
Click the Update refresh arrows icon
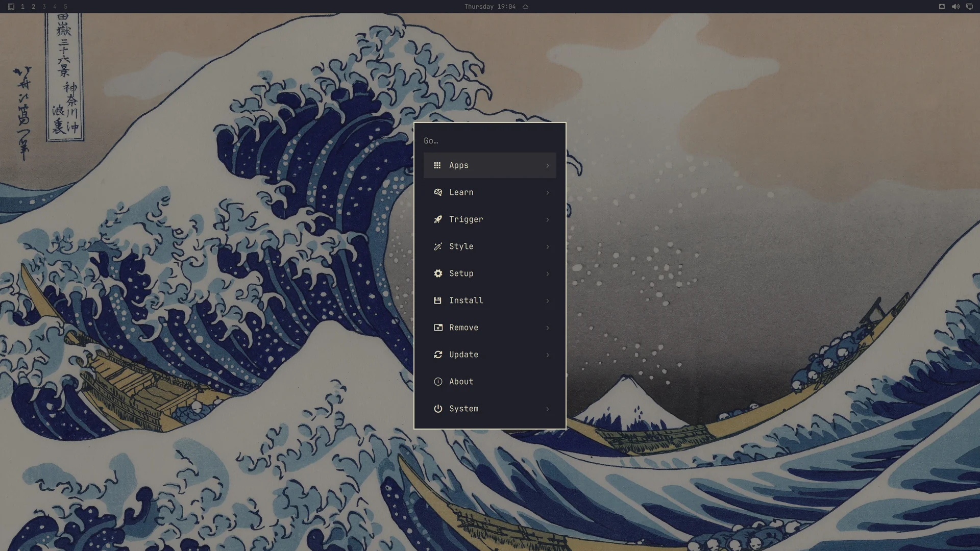[x=438, y=355]
